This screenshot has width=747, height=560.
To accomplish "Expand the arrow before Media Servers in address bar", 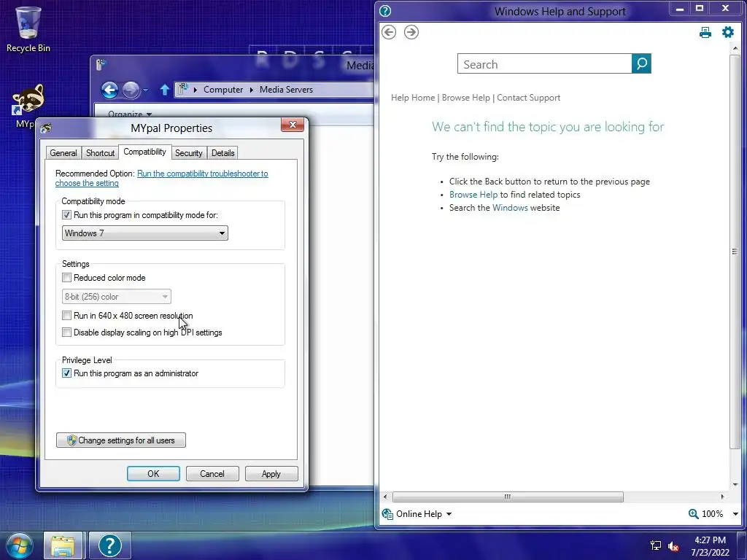I will [251, 90].
